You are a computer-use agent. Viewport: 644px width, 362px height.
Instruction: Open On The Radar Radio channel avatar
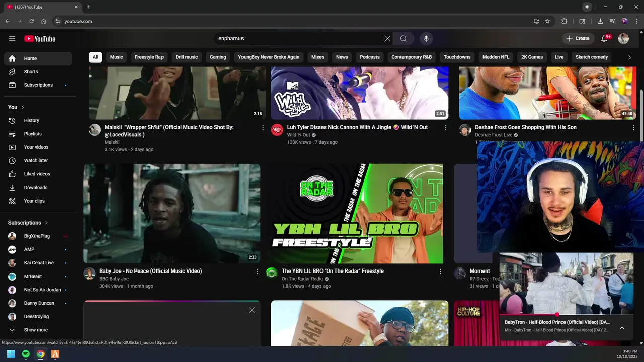[272, 274]
